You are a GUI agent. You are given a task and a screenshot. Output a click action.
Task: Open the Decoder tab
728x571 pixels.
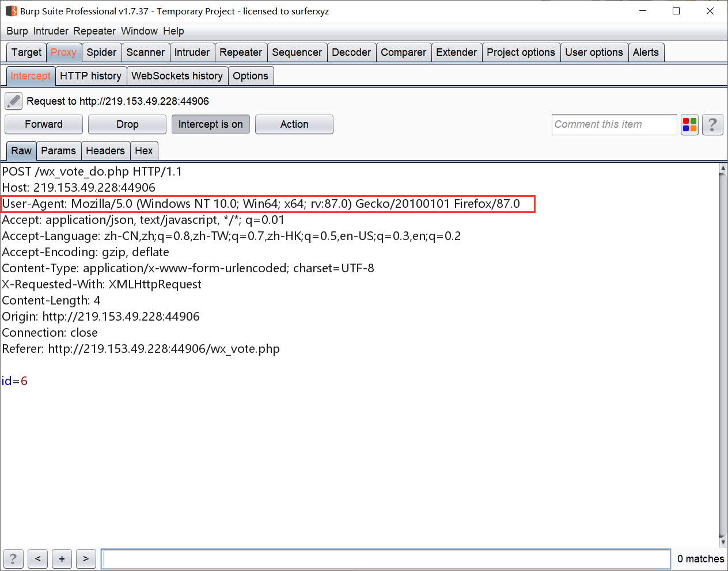click(351, 52)
